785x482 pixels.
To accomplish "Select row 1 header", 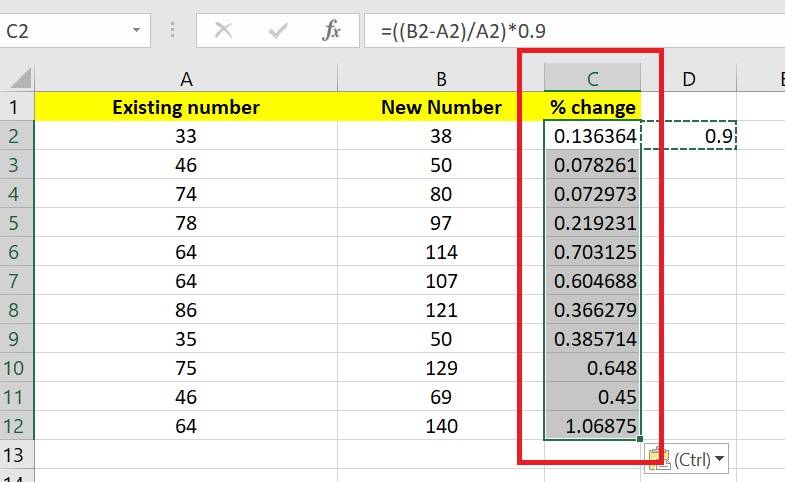I will tap(14, 107).
